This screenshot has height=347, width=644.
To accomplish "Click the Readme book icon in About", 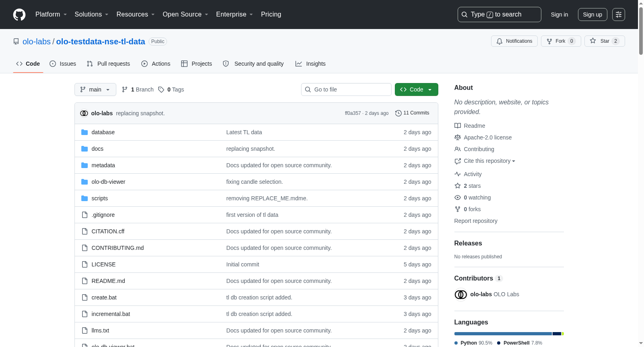I will click(x=458, y=126).
